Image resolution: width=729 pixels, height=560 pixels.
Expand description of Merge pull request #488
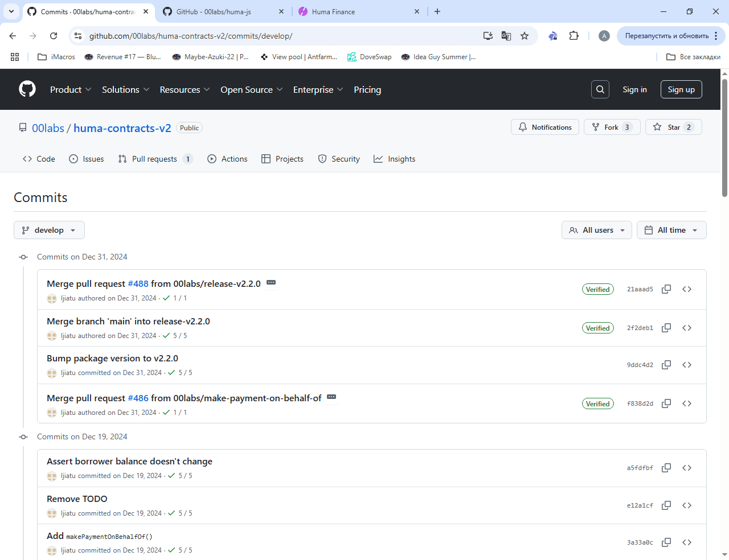[x=271, y=283]
